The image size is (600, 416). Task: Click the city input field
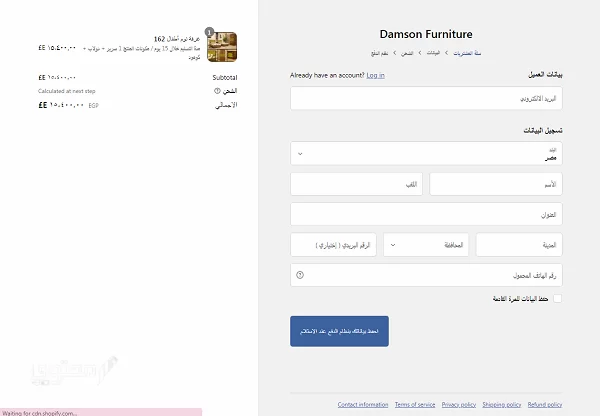pos(519,245)
